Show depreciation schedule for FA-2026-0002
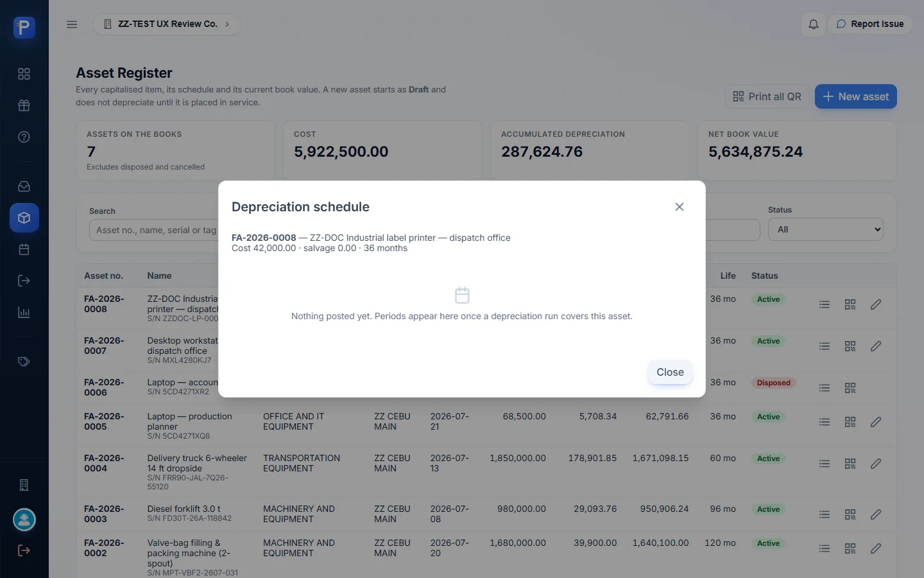The height and width of the screenshot is (578, 924). click(x=825, y=548)
